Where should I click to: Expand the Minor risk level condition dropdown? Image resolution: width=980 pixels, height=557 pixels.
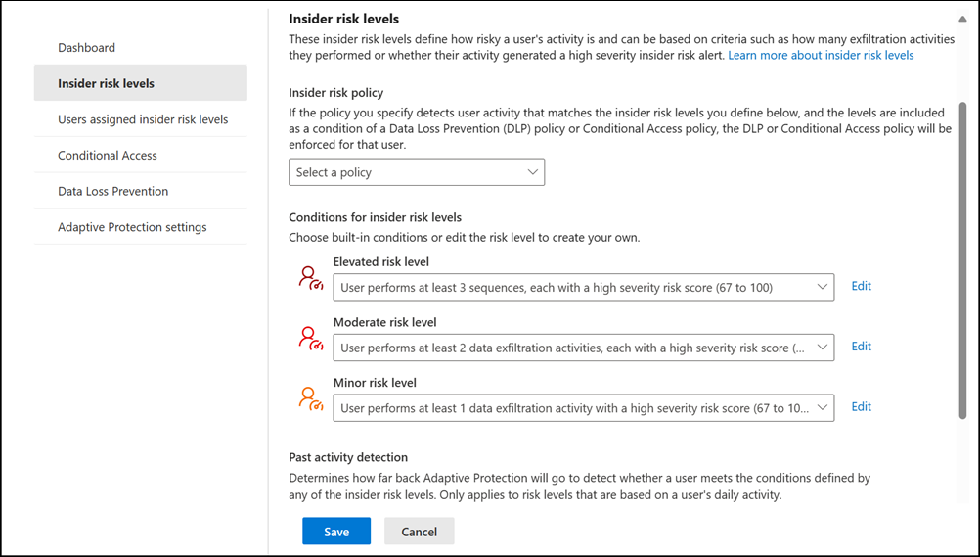pos(583,408)
